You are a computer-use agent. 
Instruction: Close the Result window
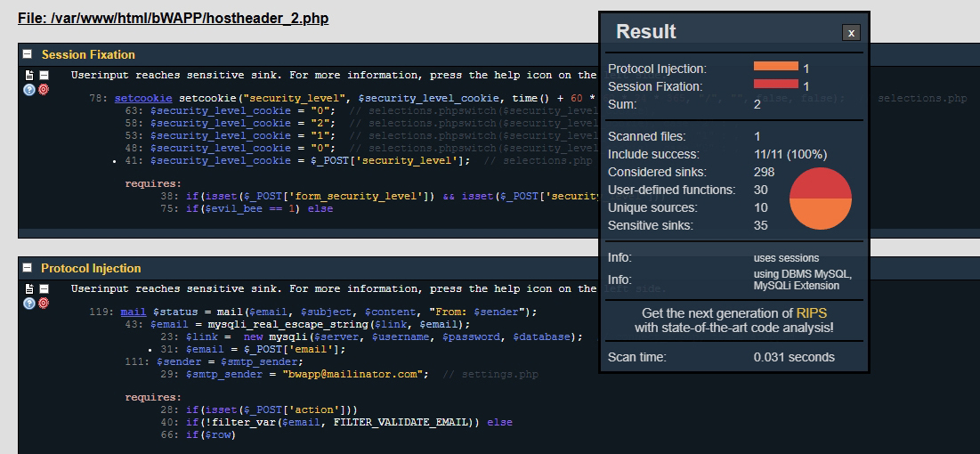[851, 33]
